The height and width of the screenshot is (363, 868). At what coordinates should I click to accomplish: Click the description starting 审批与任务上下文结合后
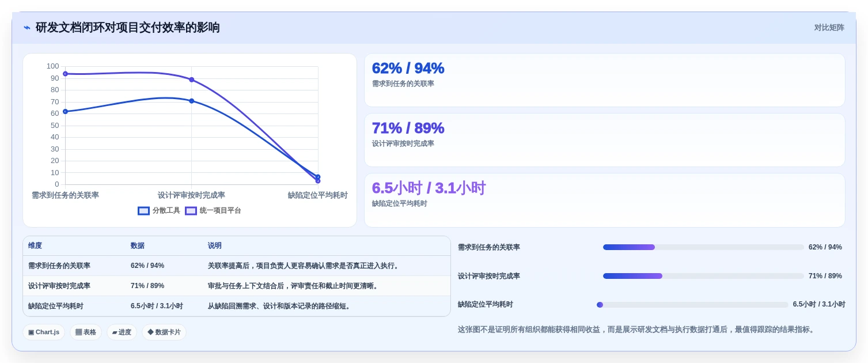pos(294,286)
